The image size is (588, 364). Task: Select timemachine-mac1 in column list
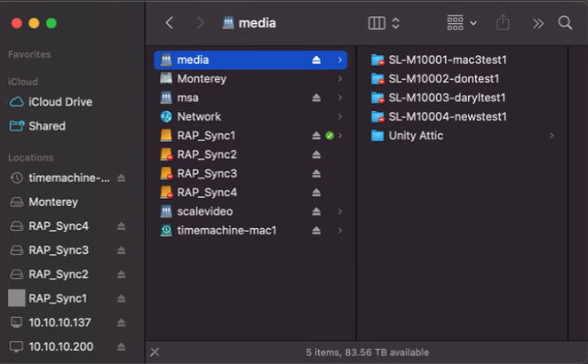pos(250,230)
